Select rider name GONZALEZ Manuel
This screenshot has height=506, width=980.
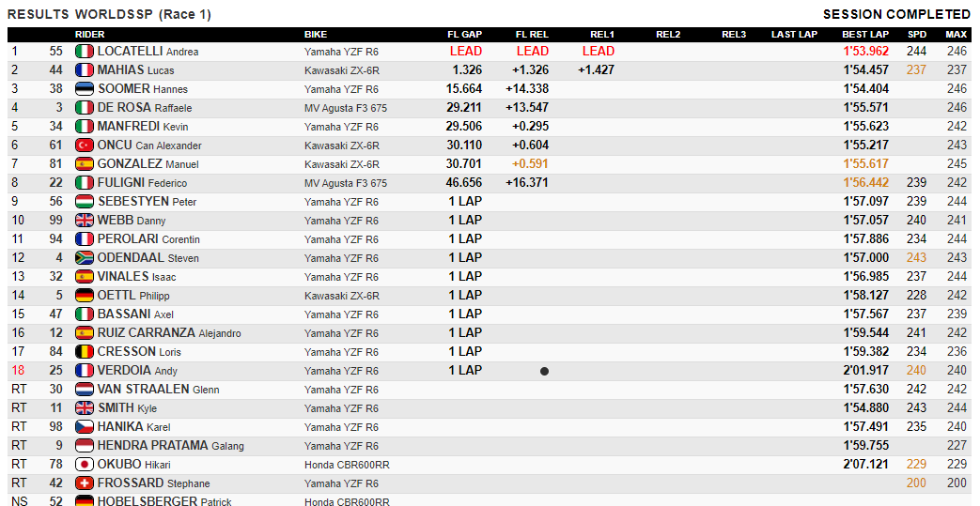(148, 163)
